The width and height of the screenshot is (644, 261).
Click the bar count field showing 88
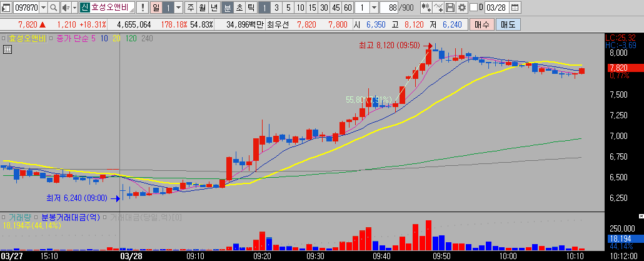(390, 8)
